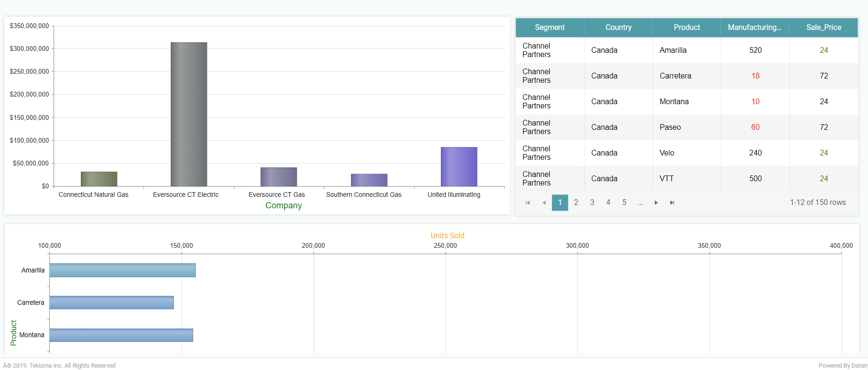Screen dimensions: 868x370
Task: Select the United Illuminating bar
Action: point(458,166)
